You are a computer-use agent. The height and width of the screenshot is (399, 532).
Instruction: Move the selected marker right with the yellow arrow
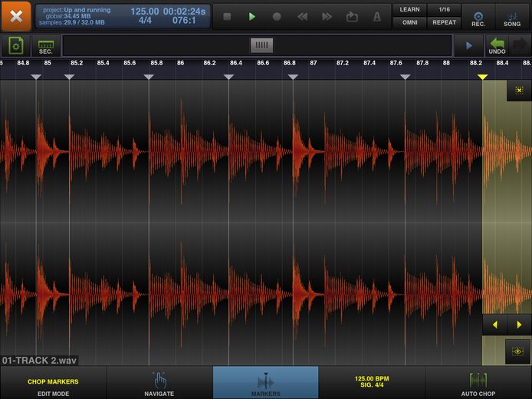pyautogui.click(x=519, y=325)
